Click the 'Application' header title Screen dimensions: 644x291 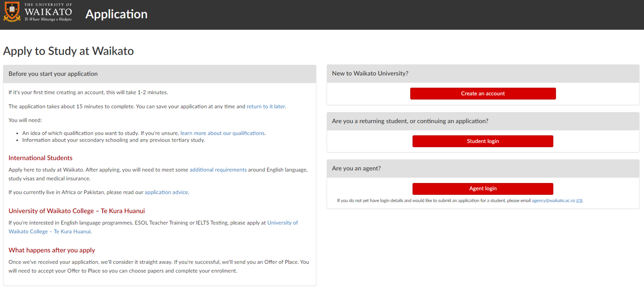116,14
